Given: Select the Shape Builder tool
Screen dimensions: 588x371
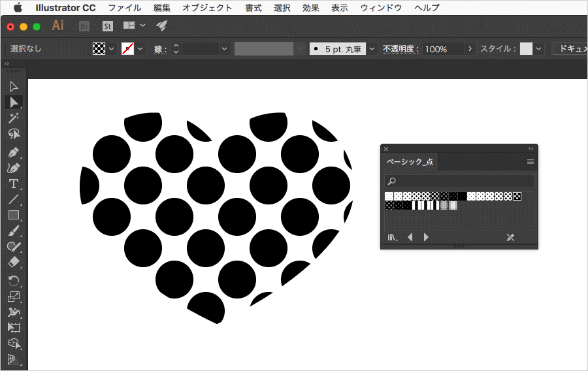Looking at the screenshot, I should coord(14,344).
